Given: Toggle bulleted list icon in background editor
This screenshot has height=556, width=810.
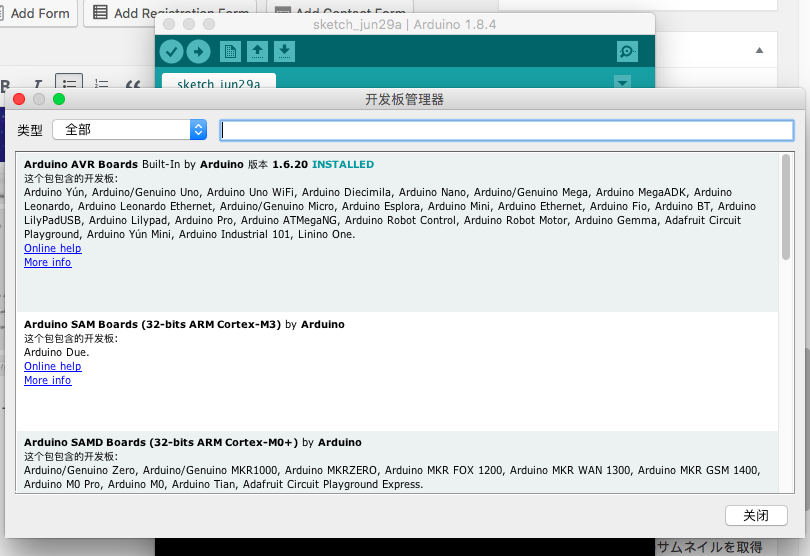Looking at the screenshot, I should [x=69, y=83].
